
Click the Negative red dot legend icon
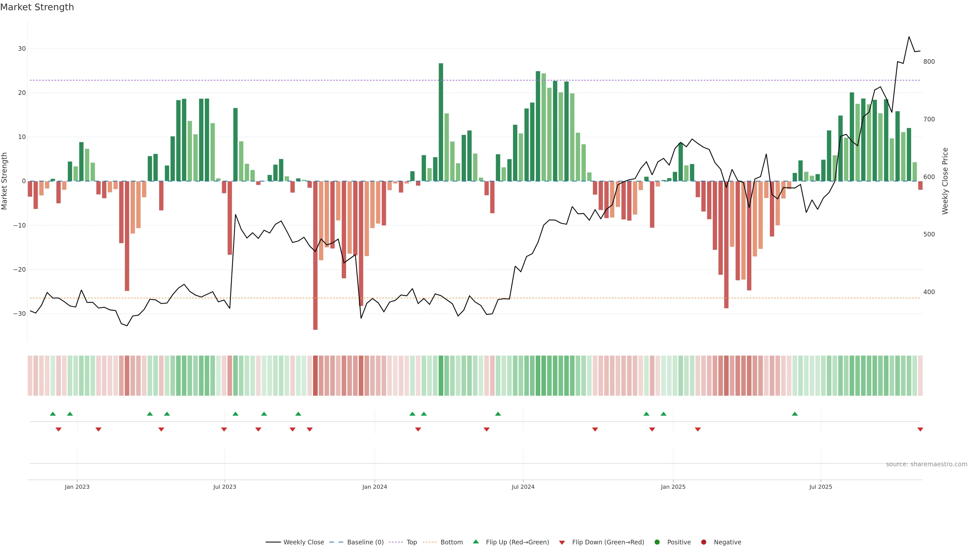tap(703, 542)
